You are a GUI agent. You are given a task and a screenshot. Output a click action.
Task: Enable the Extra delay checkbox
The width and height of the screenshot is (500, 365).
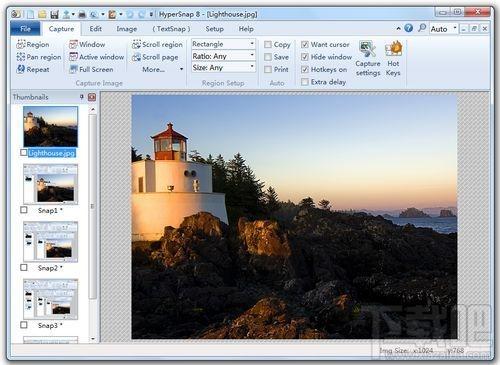[x=305, y=82]
